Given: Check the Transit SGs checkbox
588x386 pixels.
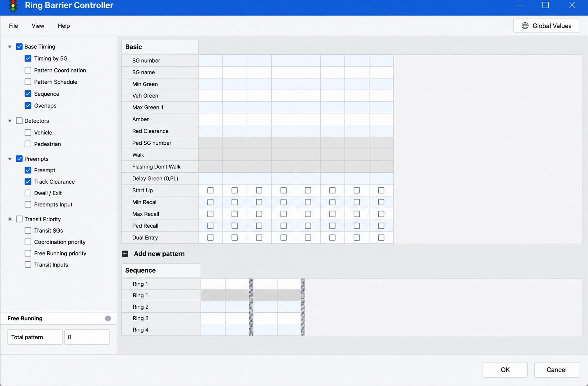Looking at the screenshot, I should click(x=28, y=231).
